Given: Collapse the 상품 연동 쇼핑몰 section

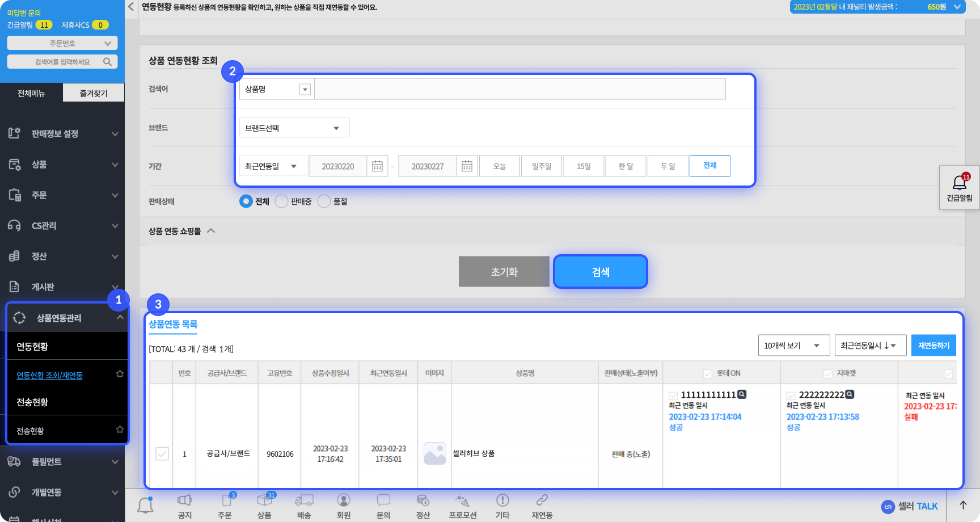Looking at the screenshot, I should [x=211, y=231].
